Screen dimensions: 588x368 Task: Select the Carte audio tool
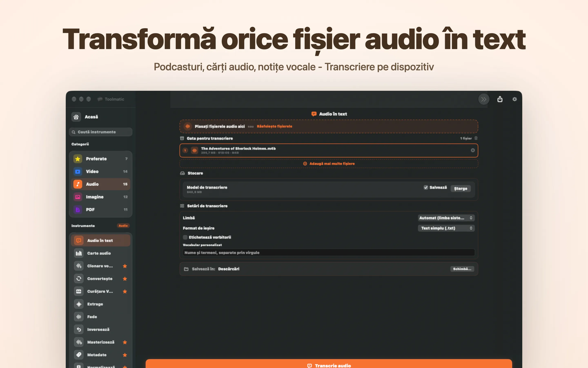tap(101, 253)
